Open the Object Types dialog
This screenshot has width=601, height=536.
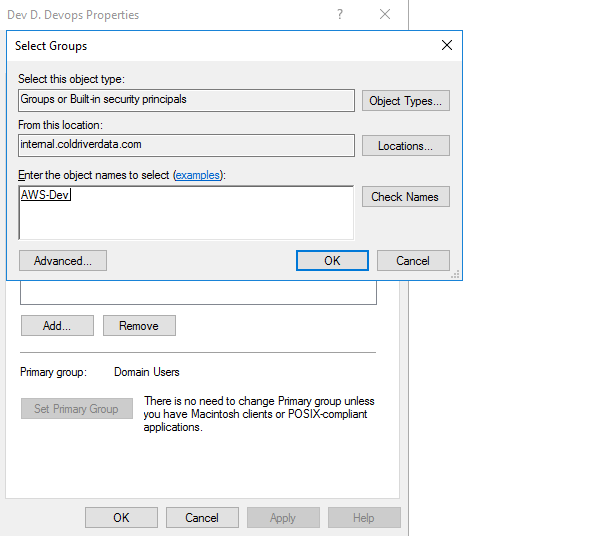click(405, 101)
